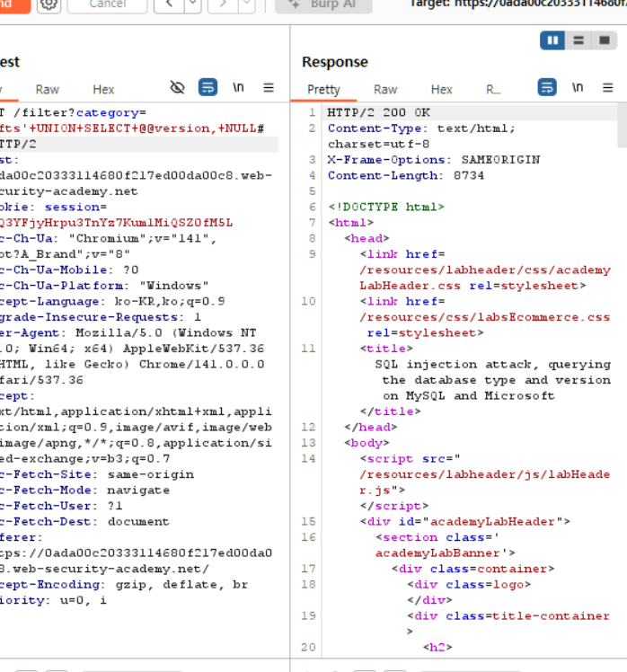Click the Response panel vertical scrollbar

[x=622, y=126]
